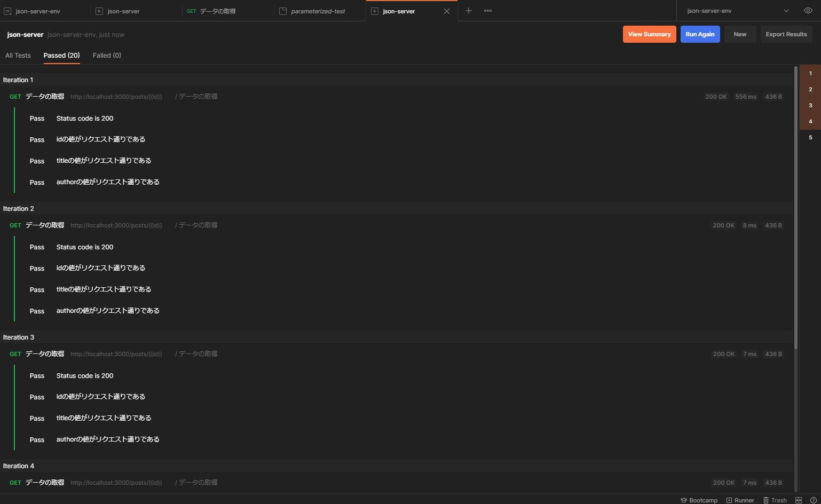Select the Iteration 3 header text
Screen dimensions: 821x504
[x=19, y=337]
